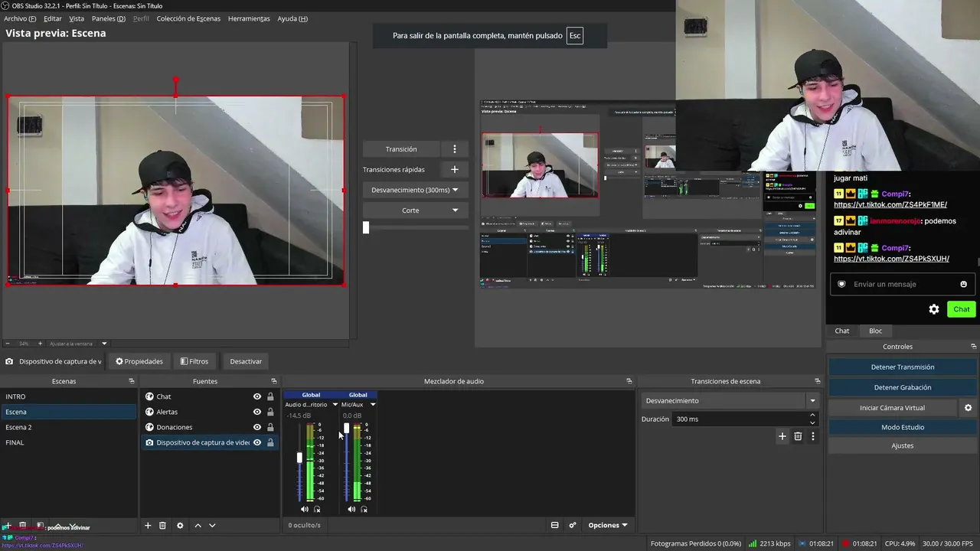
Task: Toggle the lock on the Chat source
Action: [270, 396]
